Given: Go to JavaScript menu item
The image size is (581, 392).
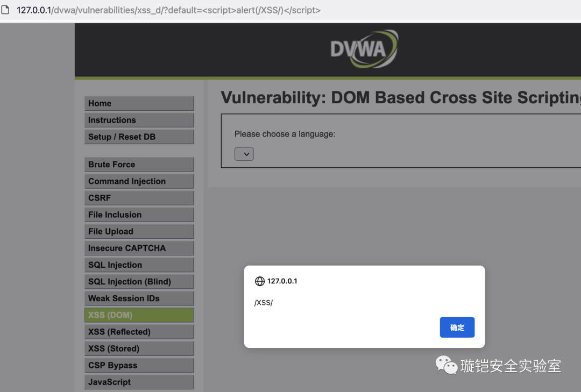Looking at the screenshot, I should click(x=139, y=382).
